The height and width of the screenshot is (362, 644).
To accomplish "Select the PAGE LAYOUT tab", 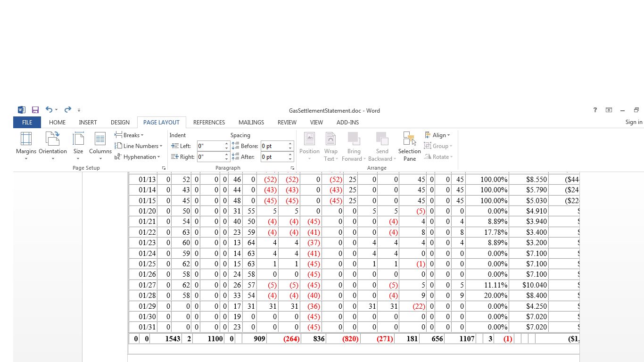I will click(x=161, y=123).
